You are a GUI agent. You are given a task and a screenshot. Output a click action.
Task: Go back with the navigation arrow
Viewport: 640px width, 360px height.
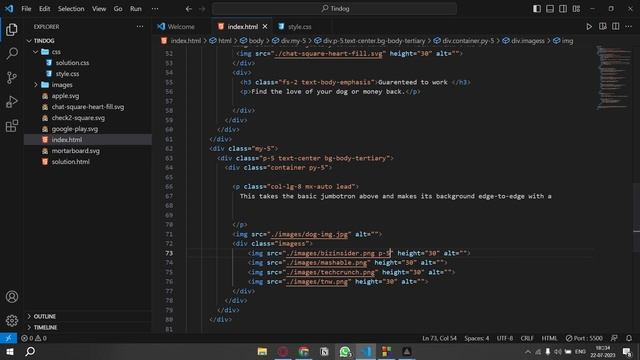[188, 9]
